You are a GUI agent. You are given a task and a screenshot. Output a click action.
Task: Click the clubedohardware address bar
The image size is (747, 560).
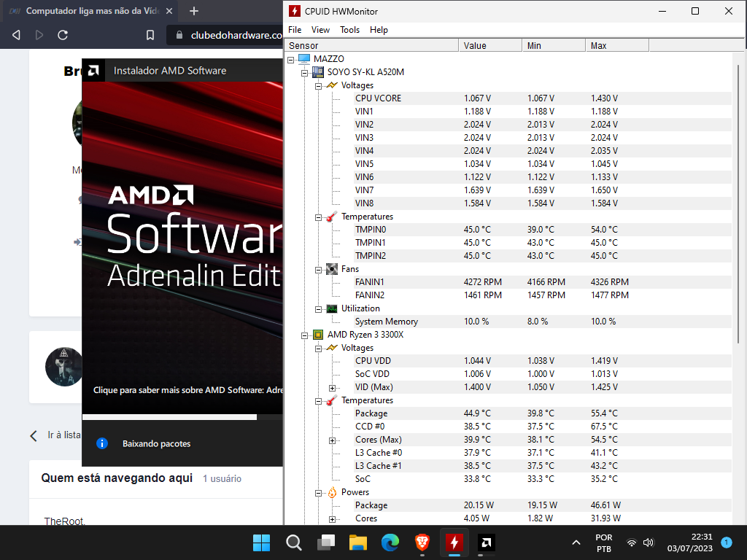[x=225, y=35]
